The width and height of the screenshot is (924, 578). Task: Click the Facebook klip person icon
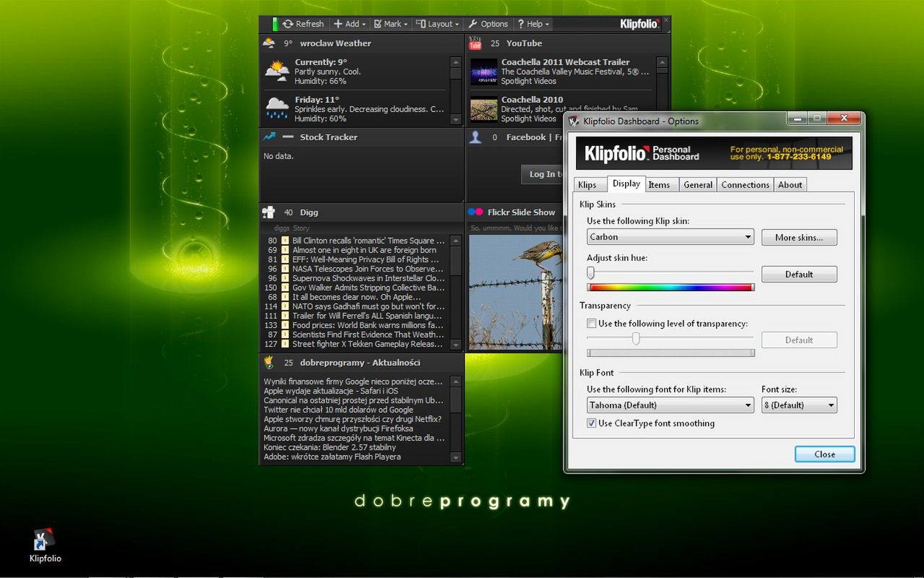[x=475, y=137]
